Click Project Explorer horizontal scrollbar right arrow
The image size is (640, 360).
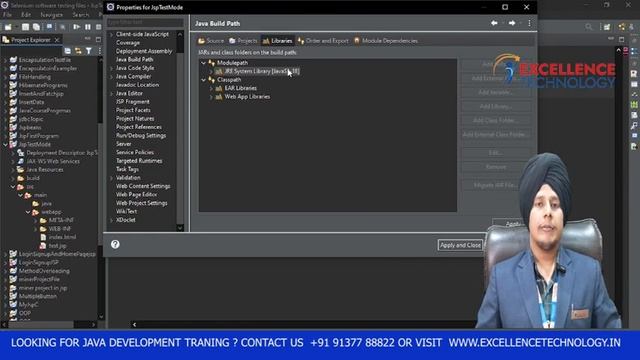(x=93, y=325)
